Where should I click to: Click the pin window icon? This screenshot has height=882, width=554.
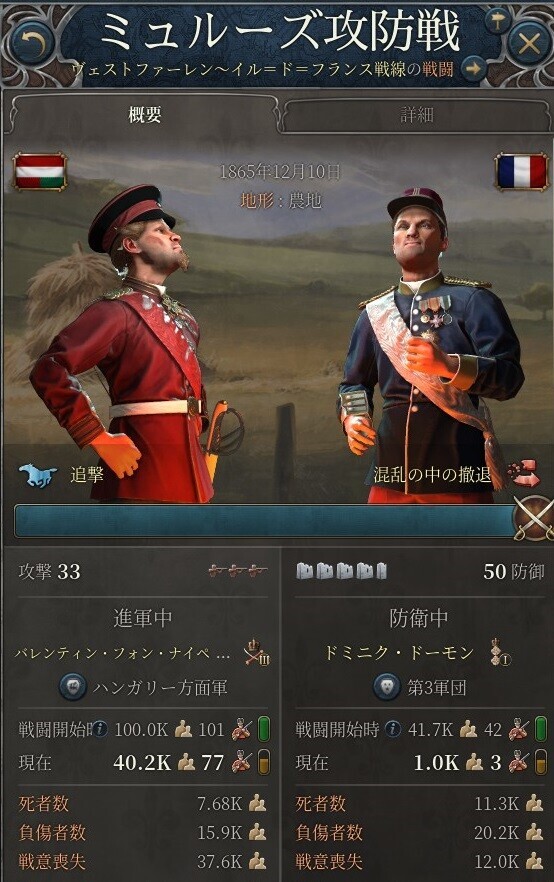click(x=497, y=21)
